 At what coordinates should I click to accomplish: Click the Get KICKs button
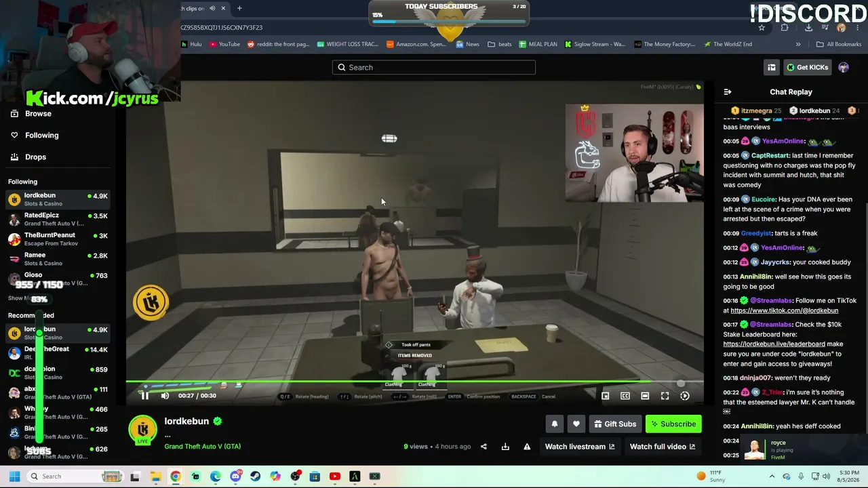pos(807,67)
